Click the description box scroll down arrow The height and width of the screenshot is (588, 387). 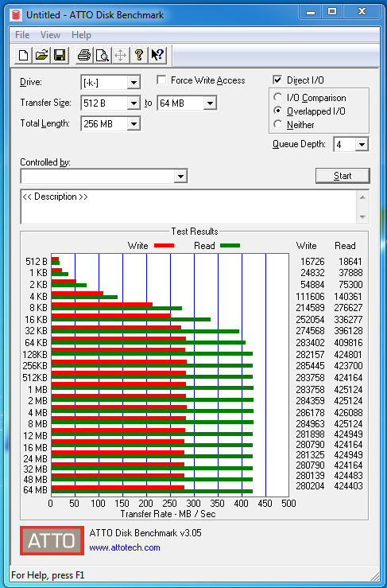coord(362,217)
